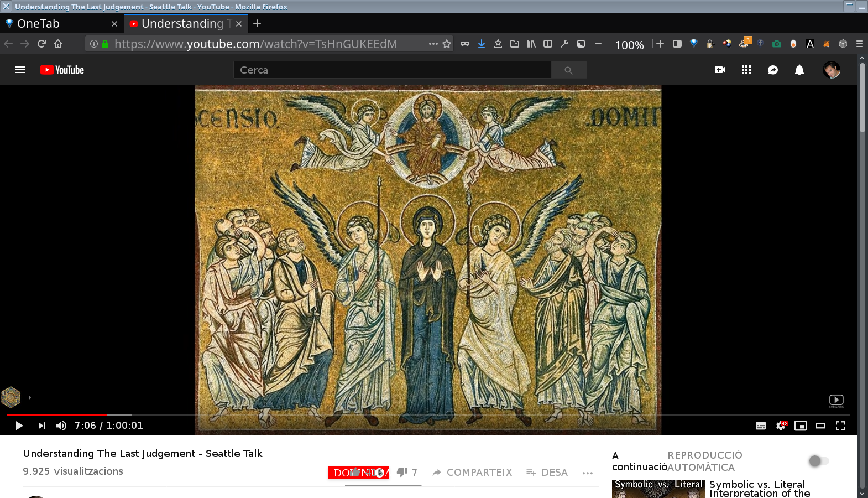Open the Firefox hamburger menu

pos(860,44)
